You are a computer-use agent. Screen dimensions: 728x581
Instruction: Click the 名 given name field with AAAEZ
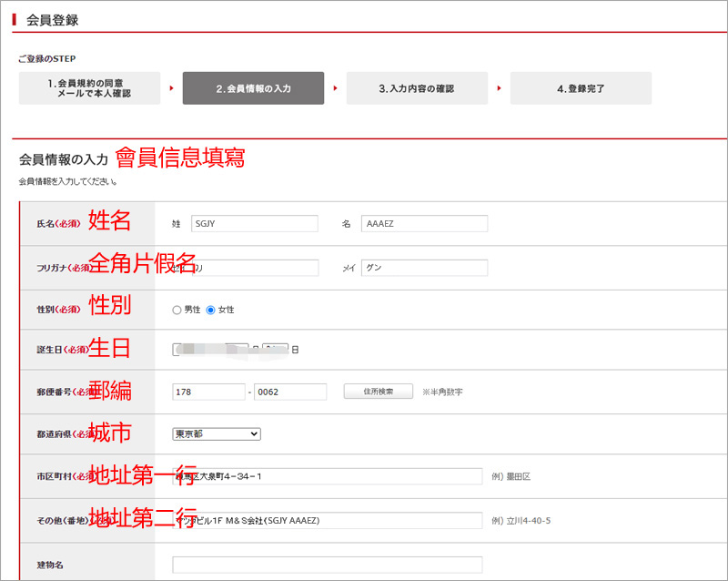(423, 224)
